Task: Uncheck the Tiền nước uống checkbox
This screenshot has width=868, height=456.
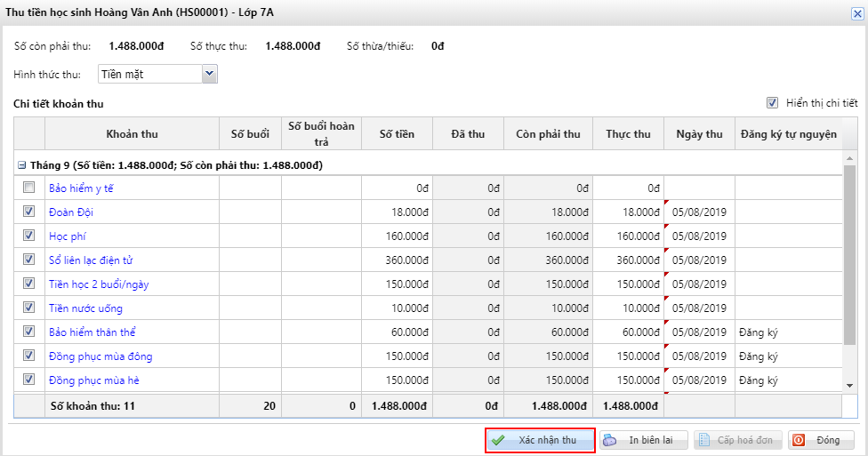Action: 28,308
